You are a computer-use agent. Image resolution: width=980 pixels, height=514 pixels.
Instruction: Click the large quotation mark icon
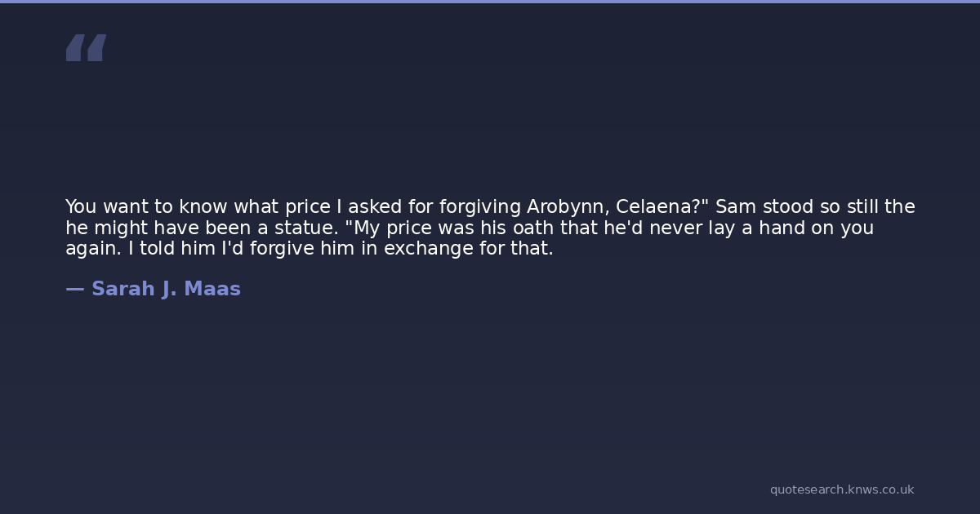[86, 47]
